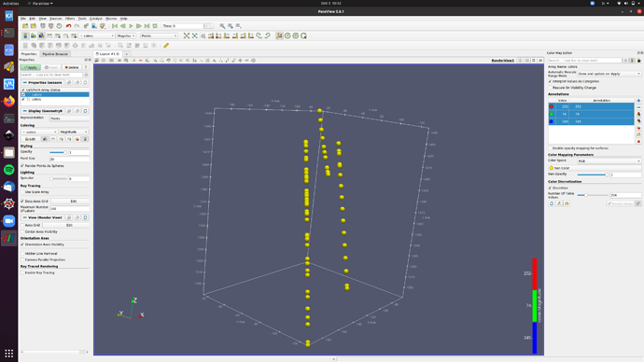Screen dimensions: 644x362
Task: Enable Center Axes Visibility checkbox
Action: [x=22, y=232]
